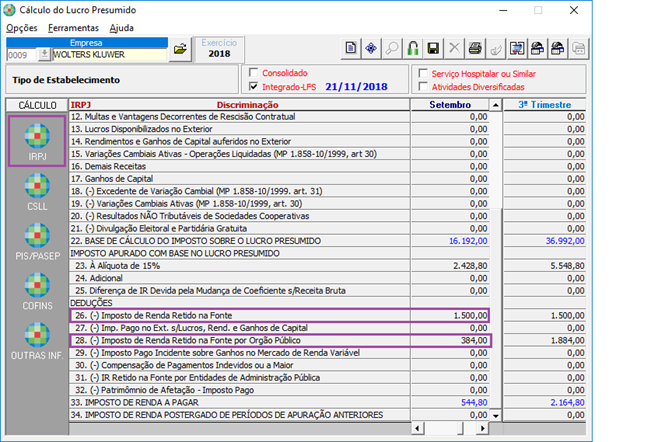Open OUTRAS INF. in sidebar
Viewport: 672px width, 442px height.
point(37,340)
